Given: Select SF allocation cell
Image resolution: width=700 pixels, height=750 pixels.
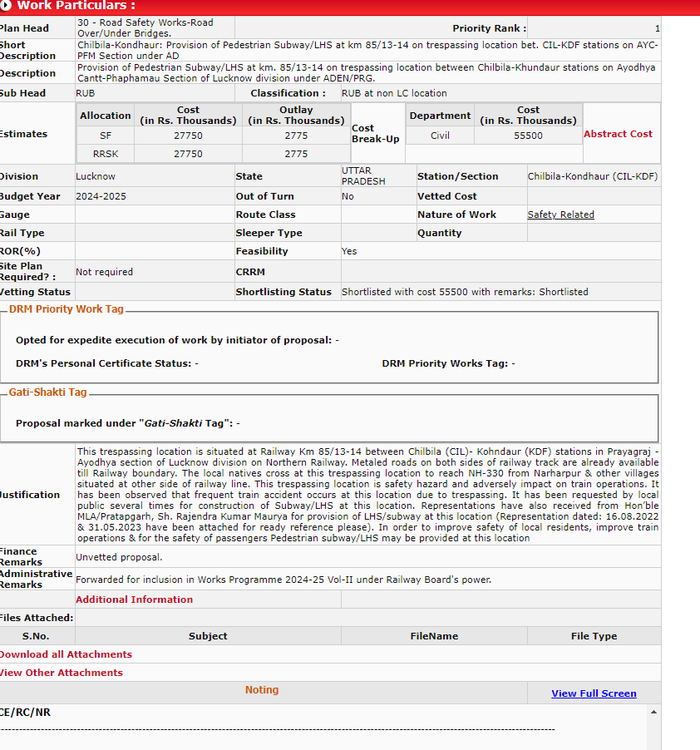Looking at the screenshot, I should pyautogui.click(x=106, y=136).
